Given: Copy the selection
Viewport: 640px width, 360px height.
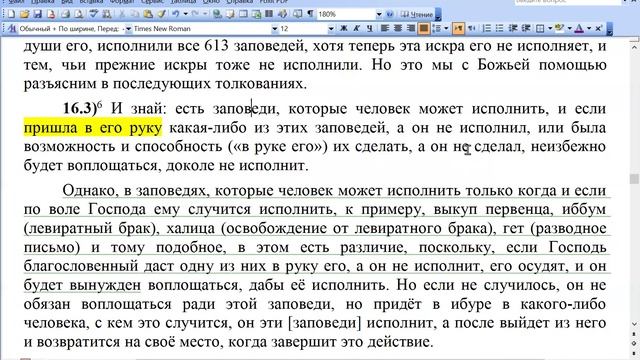Looking at the screenshot, I should coord(134,14).
